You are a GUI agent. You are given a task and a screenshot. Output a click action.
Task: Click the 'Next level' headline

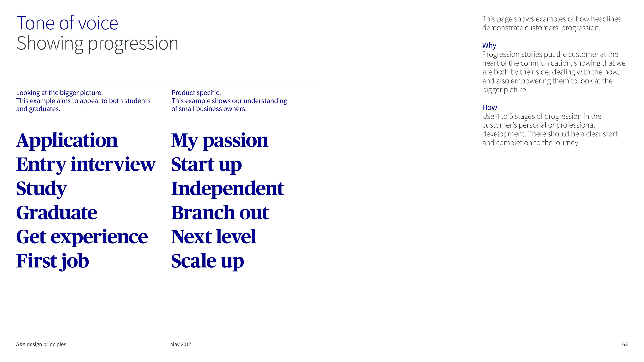pos(213,237)
